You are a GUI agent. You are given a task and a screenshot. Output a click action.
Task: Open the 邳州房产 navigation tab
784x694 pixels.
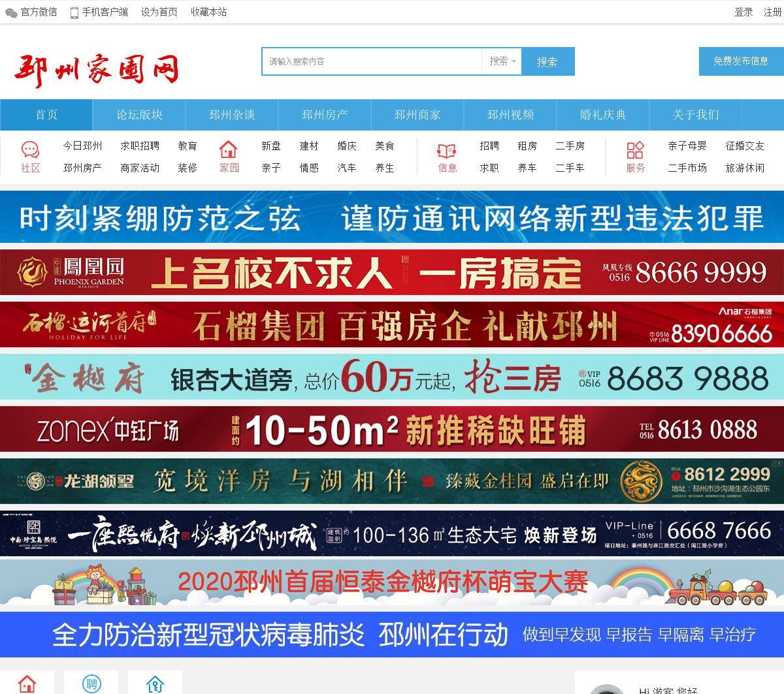click(x=325, y=115)
